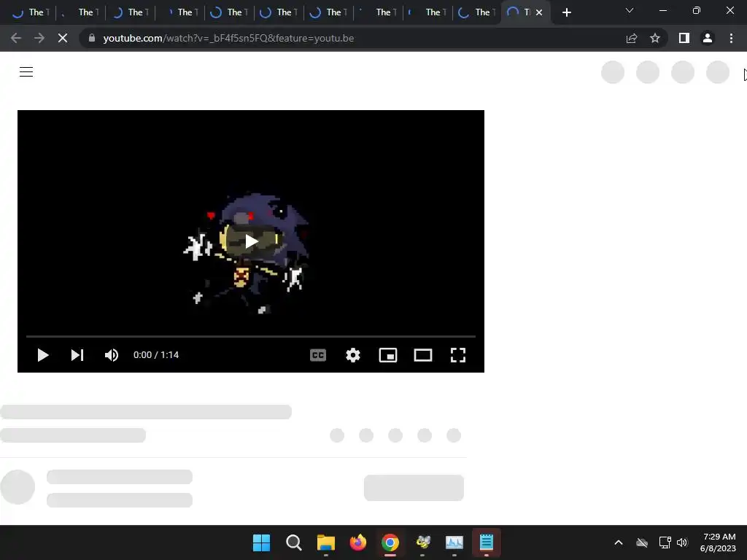Share this page using the share icon
Viewport: 747px width, 560px height.
(632, 38)
